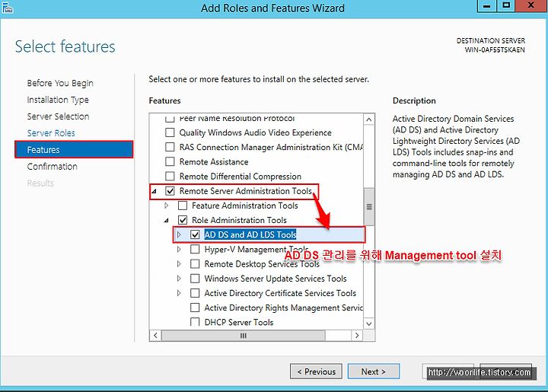548x392 pixels.
Task: Click the horizontal scrollbar thumb
Action: [x=244, y=336]
